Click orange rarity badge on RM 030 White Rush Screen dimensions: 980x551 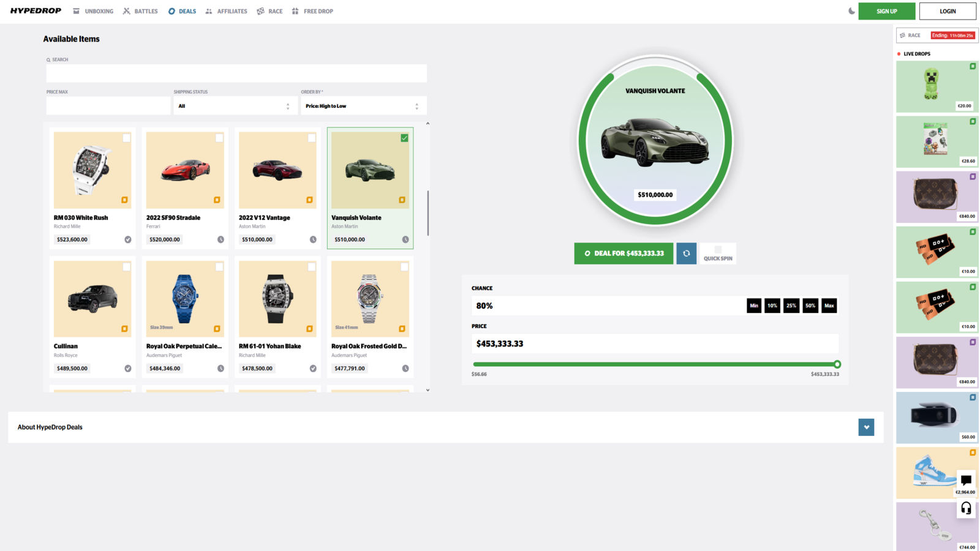click(x=124, y=200)
